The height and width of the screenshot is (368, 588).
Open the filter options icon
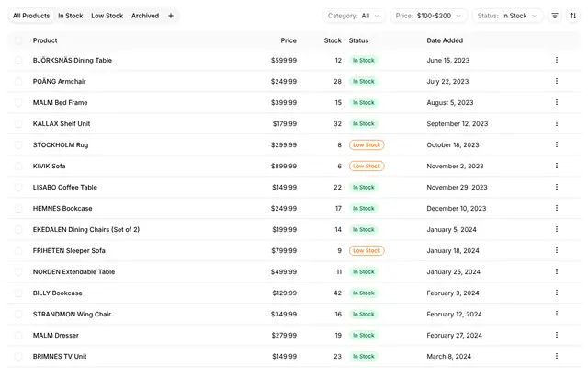click(555, 16)
